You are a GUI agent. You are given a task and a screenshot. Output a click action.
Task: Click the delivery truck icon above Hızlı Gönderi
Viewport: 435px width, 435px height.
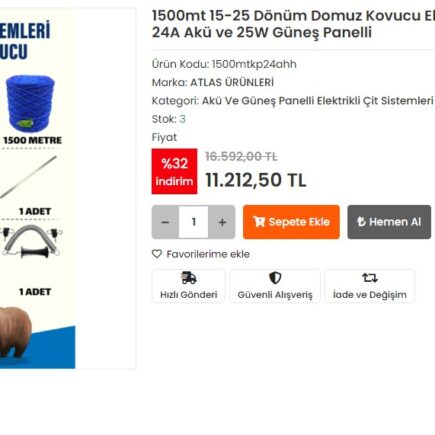189,278
